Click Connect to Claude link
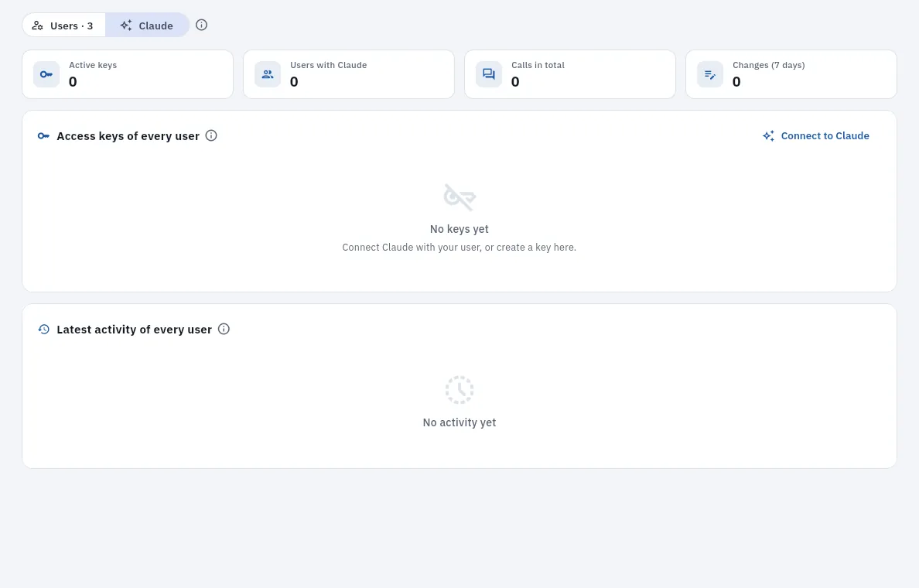The height and width of the screenshot is (588, 919). (x=816, y=136)
